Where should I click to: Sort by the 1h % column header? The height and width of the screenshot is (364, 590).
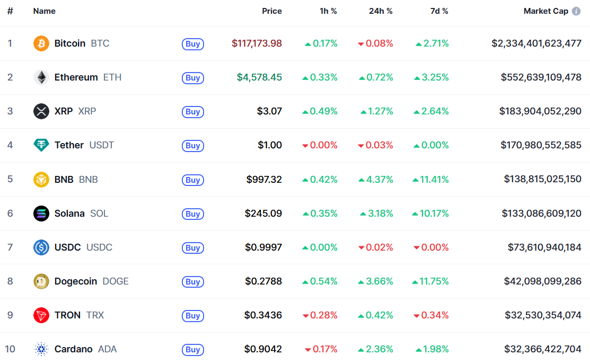click(x=328, y=11)
